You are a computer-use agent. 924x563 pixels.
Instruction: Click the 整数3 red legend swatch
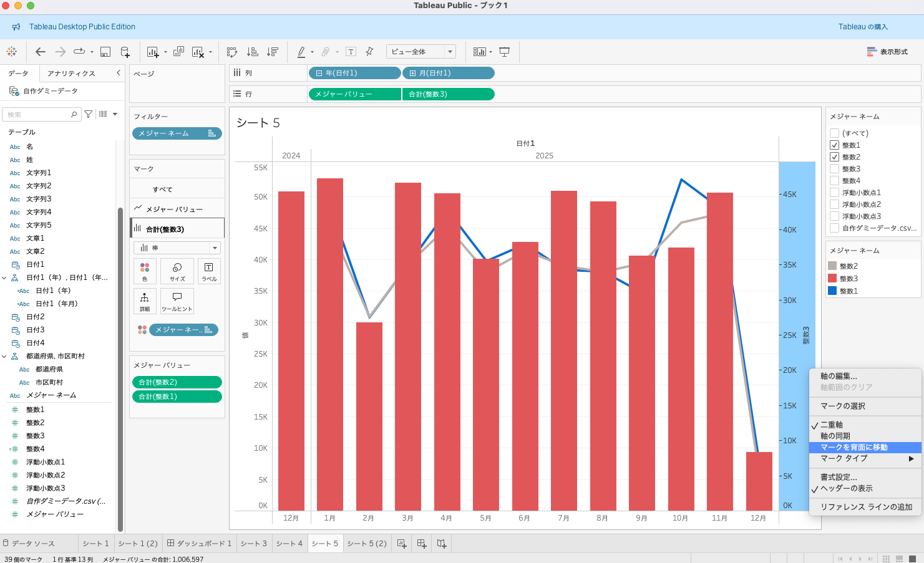click(832, 279)
